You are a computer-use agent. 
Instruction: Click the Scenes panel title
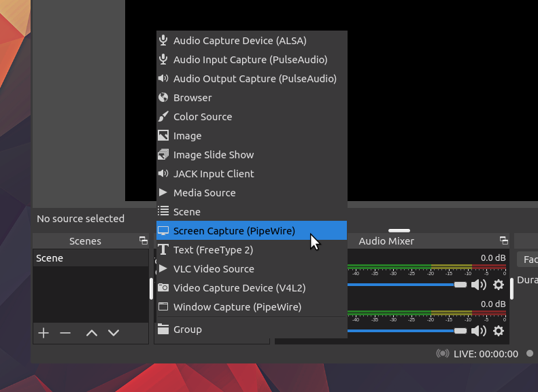click(85, 241)
